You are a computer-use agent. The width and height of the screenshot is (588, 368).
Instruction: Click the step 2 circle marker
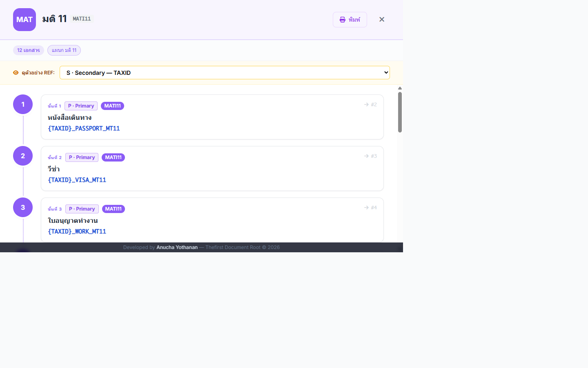(x=23, y=156)
